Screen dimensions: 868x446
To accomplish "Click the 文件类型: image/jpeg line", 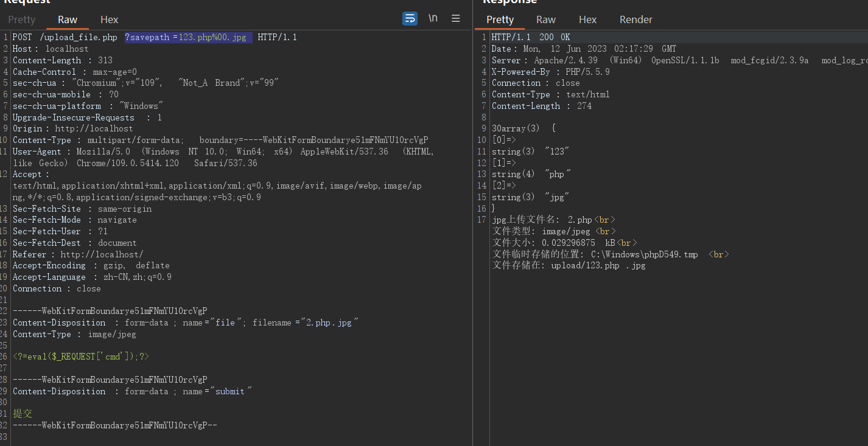I will [x=554, y=231].
